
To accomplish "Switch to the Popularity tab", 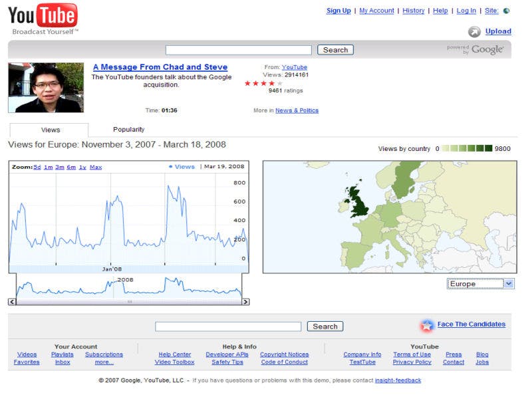I will [x=128, y=129].
